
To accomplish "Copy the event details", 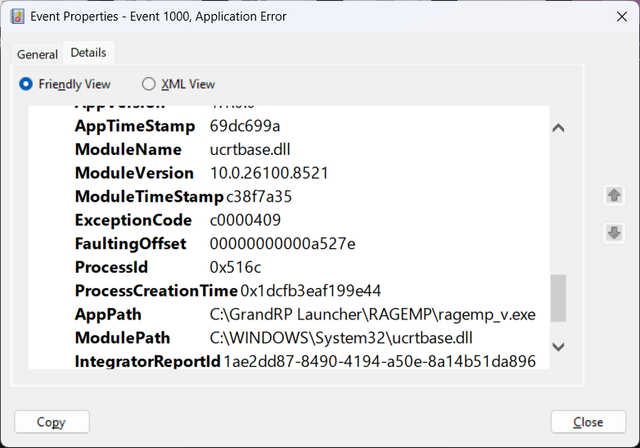I will click(52, 422).
